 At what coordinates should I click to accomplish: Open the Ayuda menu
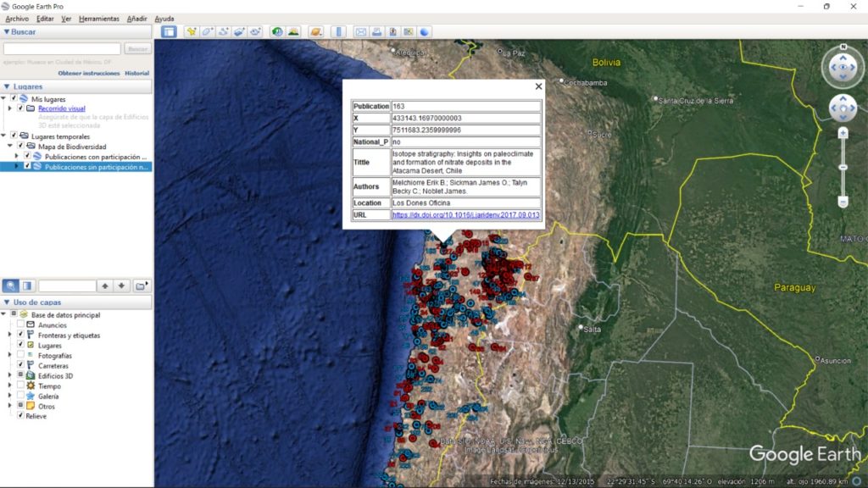164,19
